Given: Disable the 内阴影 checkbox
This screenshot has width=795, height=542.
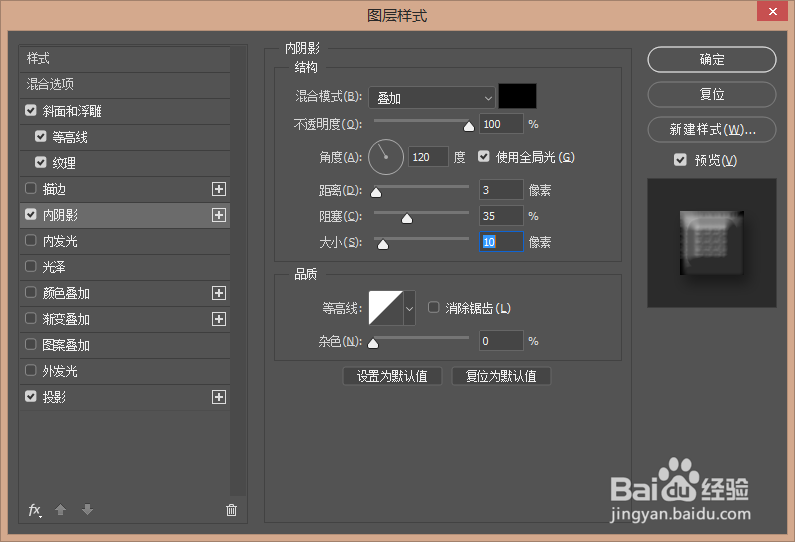Looking at the screenshot, I should pos(31,214).
